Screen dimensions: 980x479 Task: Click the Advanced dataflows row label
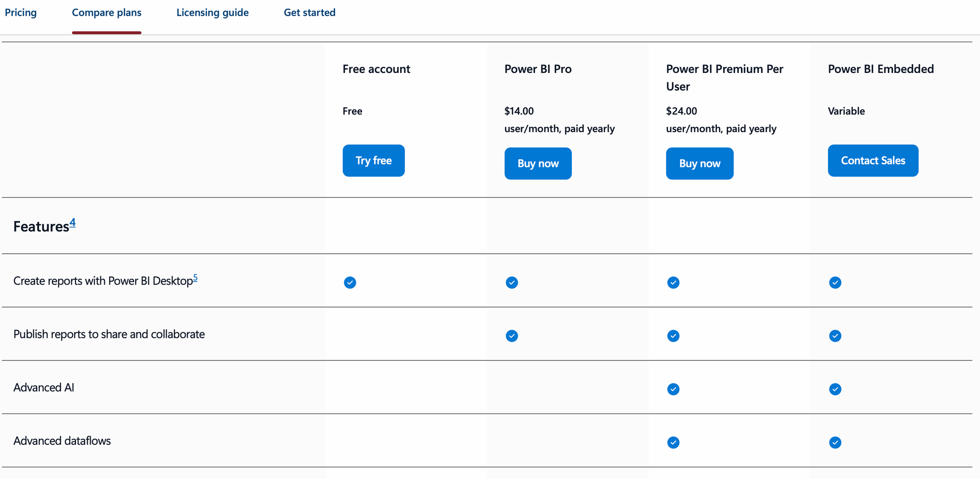click(62, 441)
